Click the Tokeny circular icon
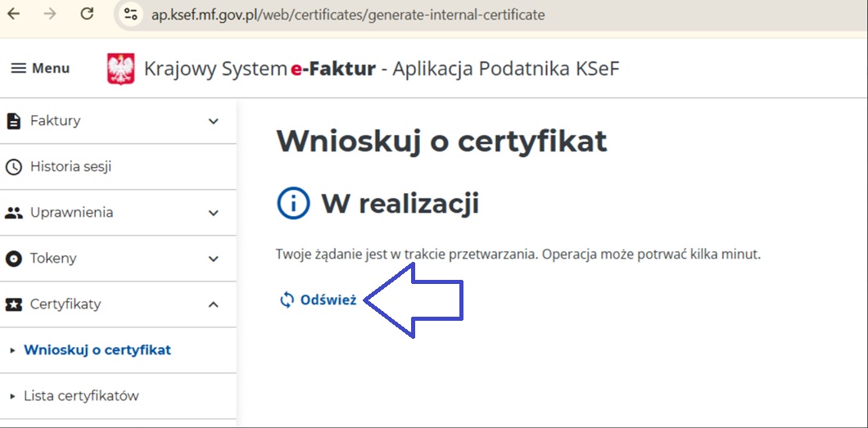The image size is (868, 428). (14, 259)
